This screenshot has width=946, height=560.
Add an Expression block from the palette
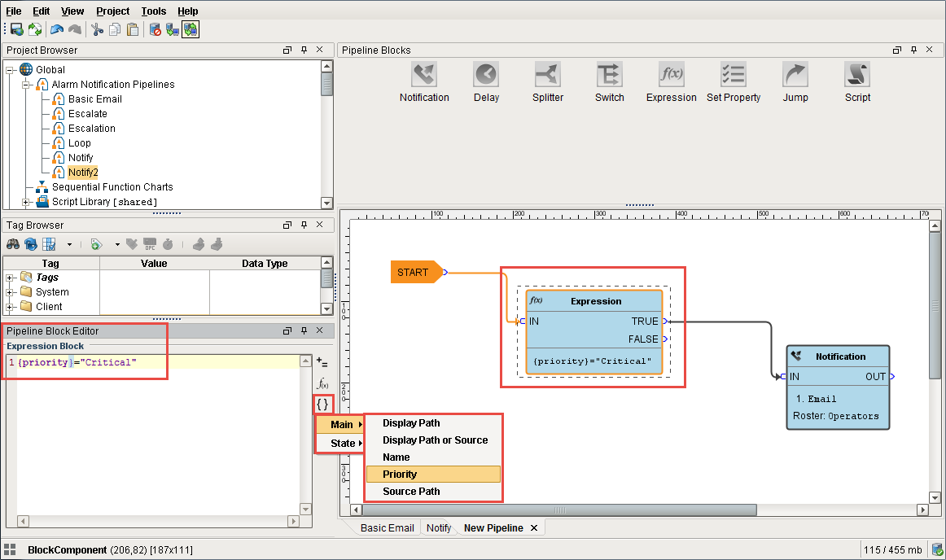click(671, 82)
